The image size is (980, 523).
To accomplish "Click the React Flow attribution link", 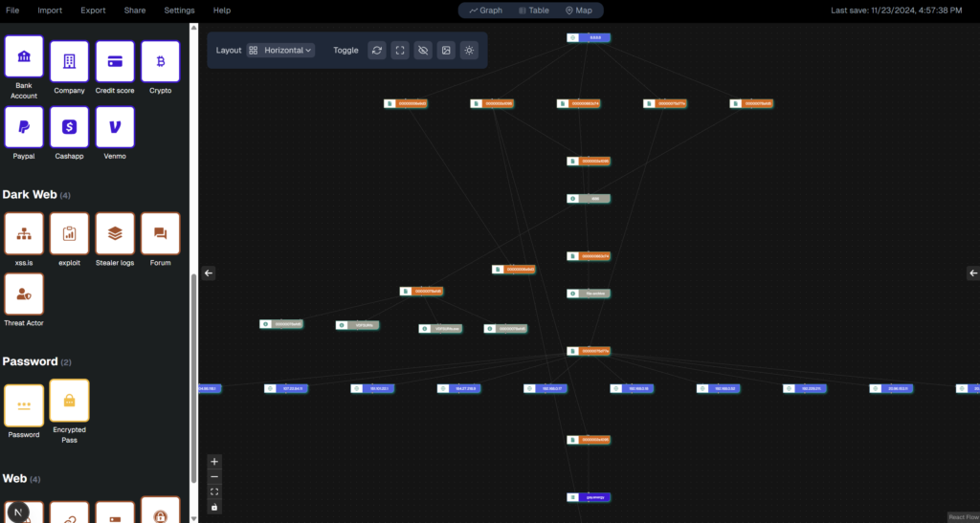I will 961,517.
